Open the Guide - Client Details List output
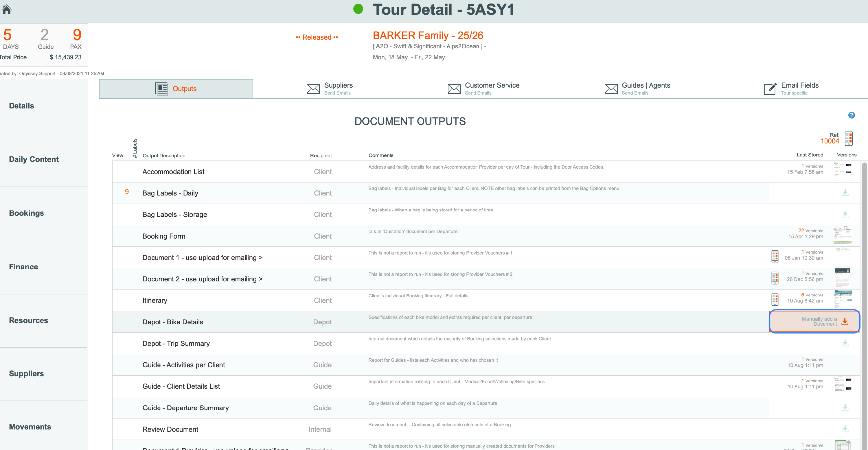 (181, 386)
